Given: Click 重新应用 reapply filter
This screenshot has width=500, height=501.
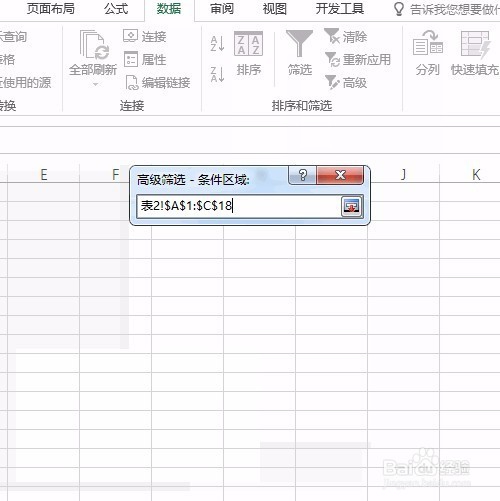Looking at the screenshot, I should click(358, 60).
